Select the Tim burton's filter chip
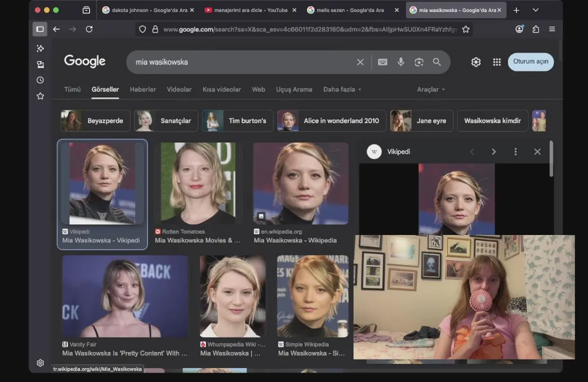588x382 pixels. coord(237,121)
